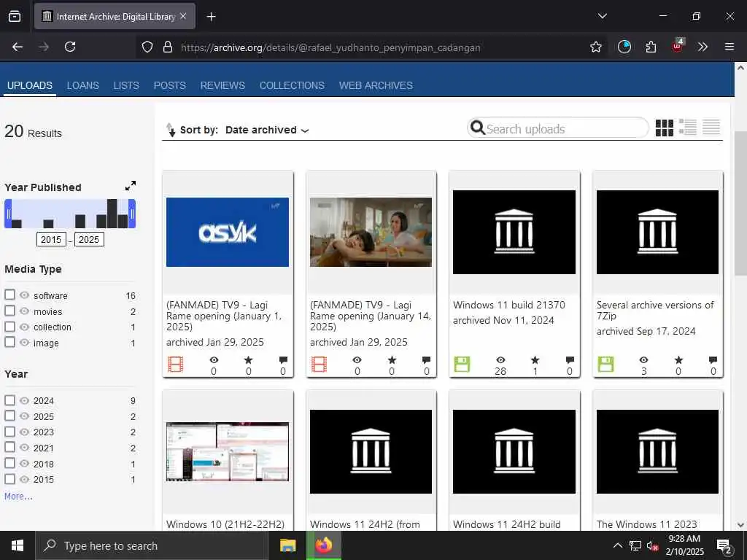This screenshot has width=747, height=560.
Task: Check the 2025 year checkbox
Action: 9,416
